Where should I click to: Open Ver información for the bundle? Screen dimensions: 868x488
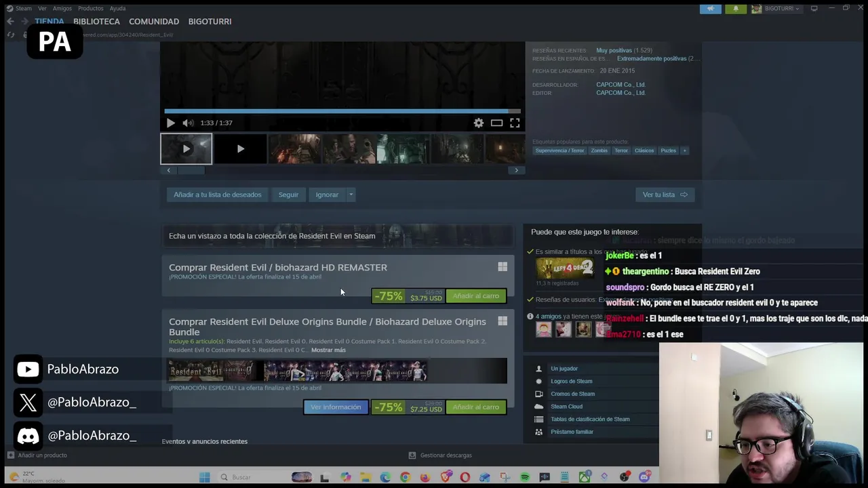(x=336, y=407)
